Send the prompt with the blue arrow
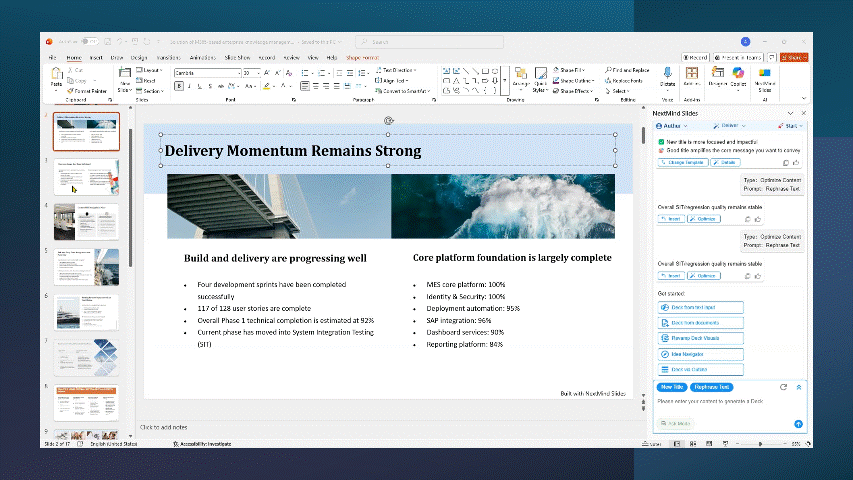This screenshot has height=480, width=853. click(x=798, y=424)
